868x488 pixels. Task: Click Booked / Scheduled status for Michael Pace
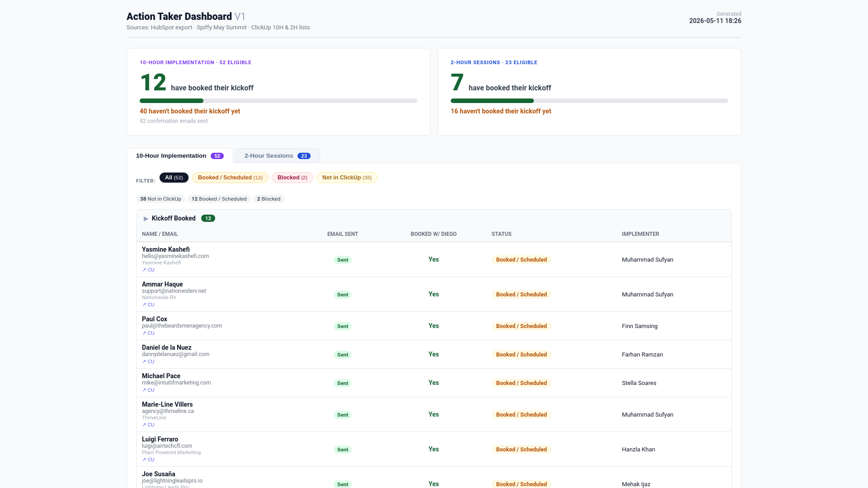(x=522, y=383)
